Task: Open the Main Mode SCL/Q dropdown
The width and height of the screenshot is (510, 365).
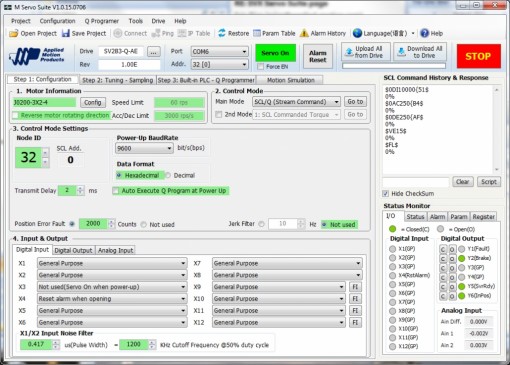Action: [x=296, y=102]
